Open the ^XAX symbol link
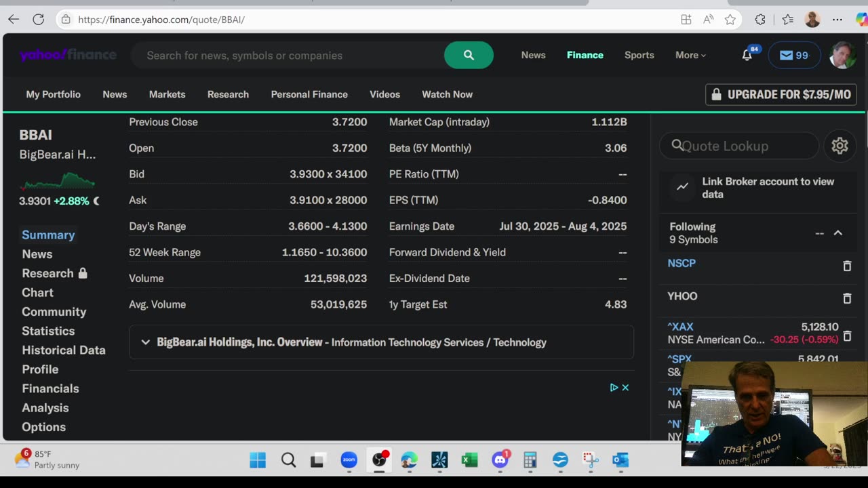 tap(680, 327)
